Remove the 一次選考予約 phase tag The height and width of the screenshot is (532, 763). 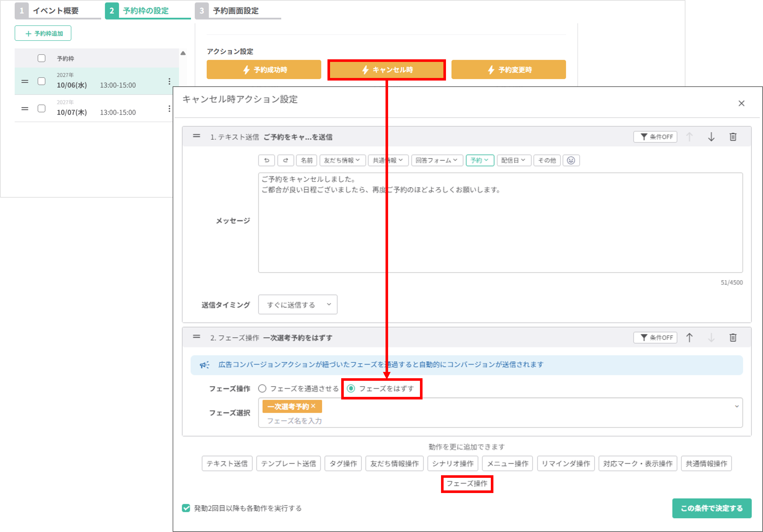pos(313,406)
